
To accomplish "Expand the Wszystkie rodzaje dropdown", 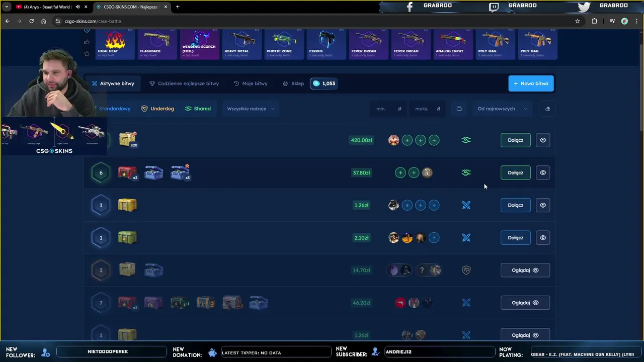I will pos(251,109).
